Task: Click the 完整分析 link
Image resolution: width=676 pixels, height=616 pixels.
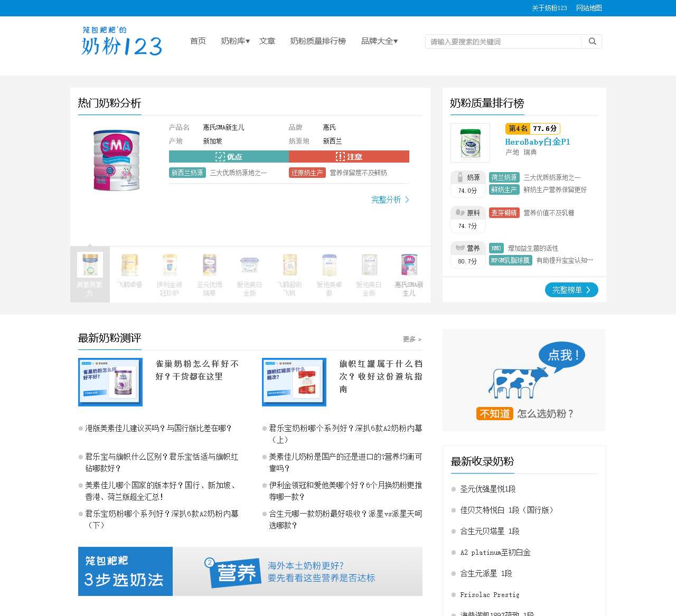Action: coord(387,200)
